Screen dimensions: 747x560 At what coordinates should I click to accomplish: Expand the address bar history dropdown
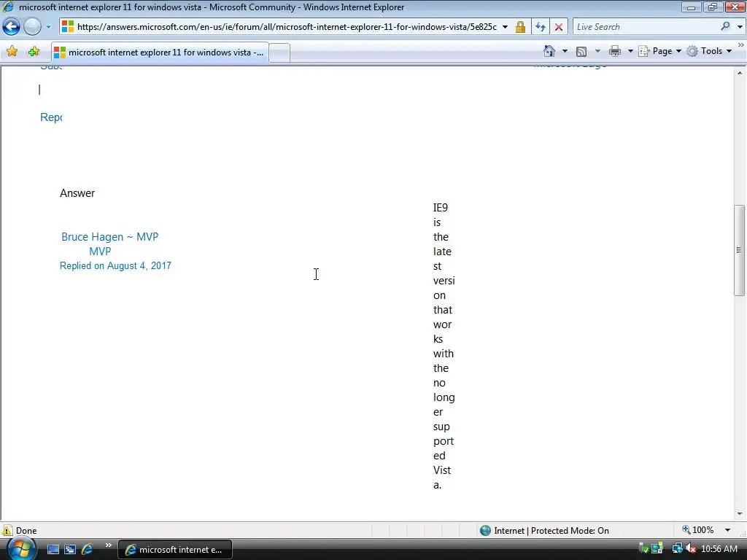point(505,27)
